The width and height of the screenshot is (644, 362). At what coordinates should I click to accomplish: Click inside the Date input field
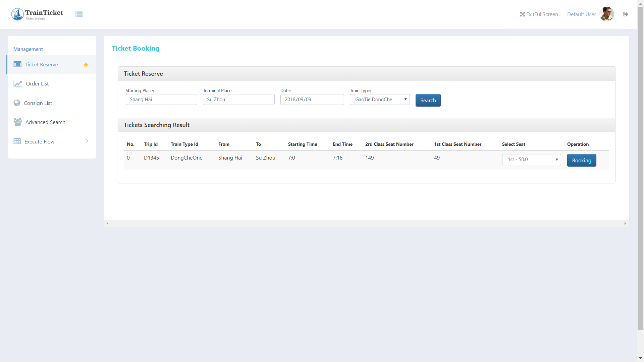[312, 99]
